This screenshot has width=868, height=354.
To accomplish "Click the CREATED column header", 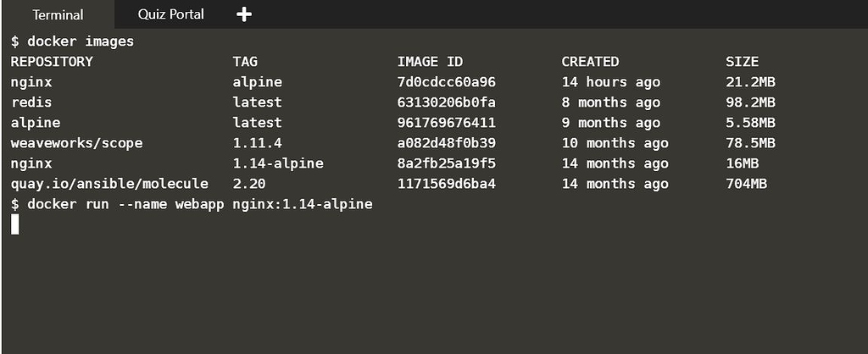I will 590,61.
